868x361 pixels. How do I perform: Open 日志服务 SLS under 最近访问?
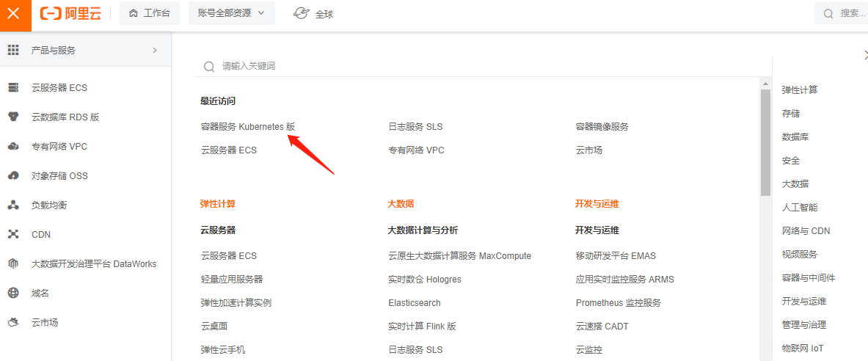(416, 127)
